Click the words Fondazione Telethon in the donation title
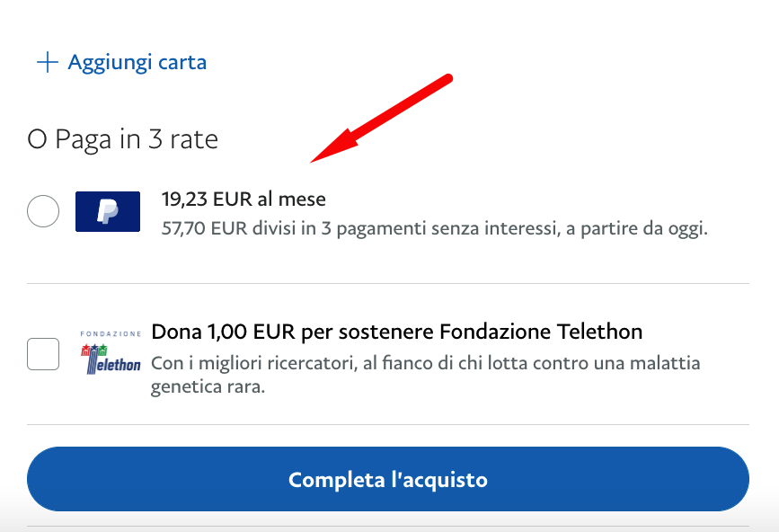The height and width of the screenshot is (532, 779). coord(541,332)
